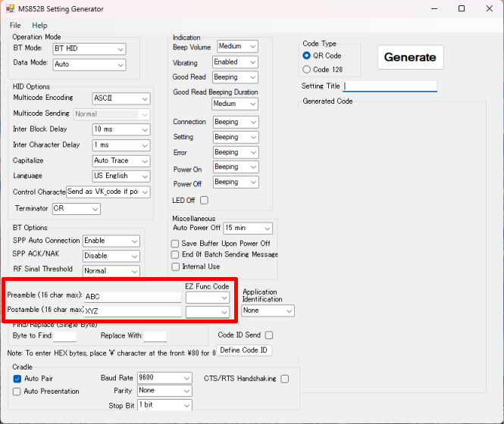Click the Preamble text field
The height and width of the screenshot is (424, 504).
click(132, 297)
